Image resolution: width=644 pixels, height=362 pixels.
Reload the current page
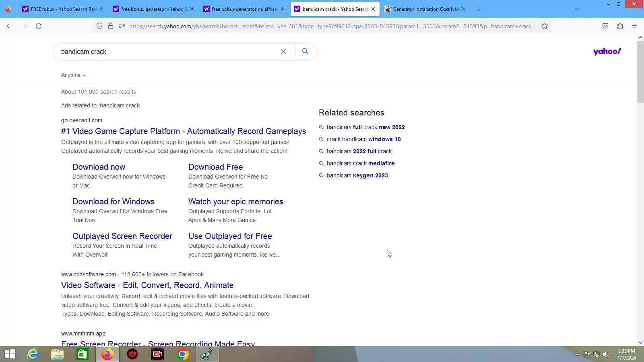pos(39,26)
